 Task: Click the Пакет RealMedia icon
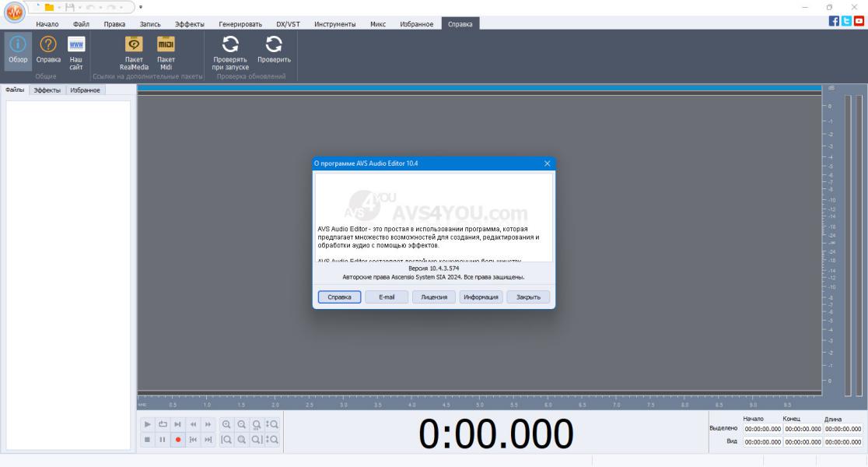134,53
